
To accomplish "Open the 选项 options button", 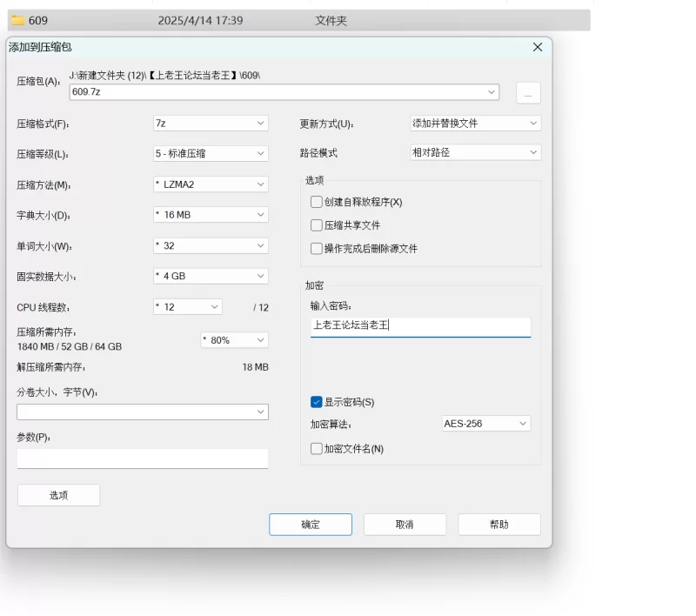I will (58, 495).
